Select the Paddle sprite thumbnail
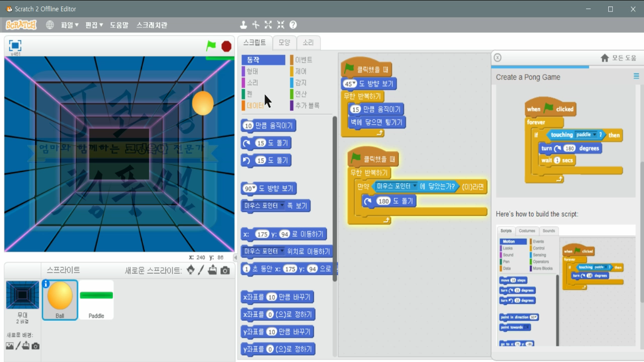The width and height of the screenshot is (644, 362). (x=96, y=299)
